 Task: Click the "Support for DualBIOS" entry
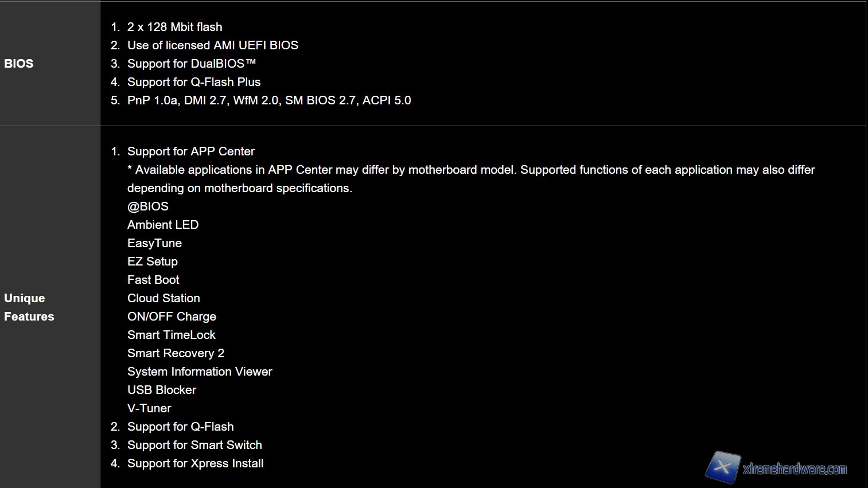(x=191, y=64)
